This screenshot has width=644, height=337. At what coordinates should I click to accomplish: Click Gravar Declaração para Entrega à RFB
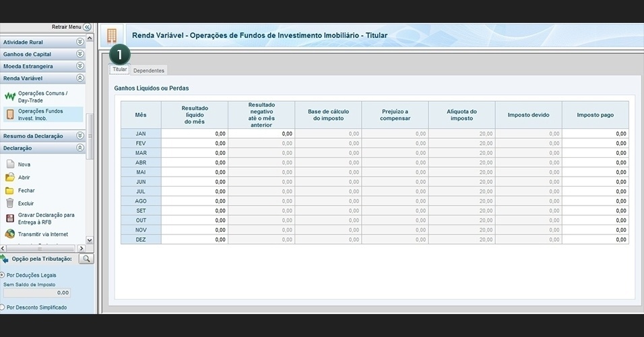pos(46,218)
